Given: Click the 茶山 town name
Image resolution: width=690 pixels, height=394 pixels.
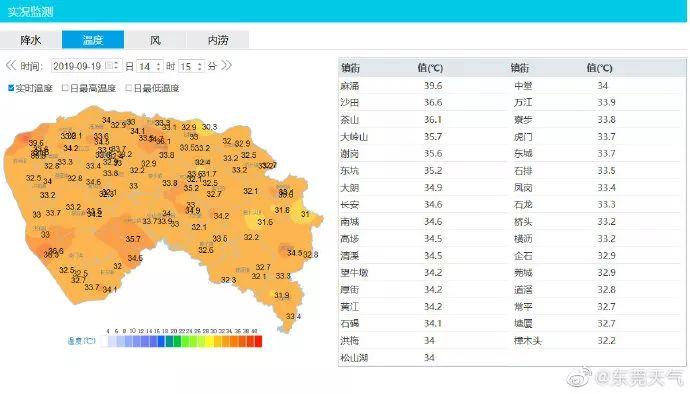Looking at the screenshot, I should click(350, 120).
